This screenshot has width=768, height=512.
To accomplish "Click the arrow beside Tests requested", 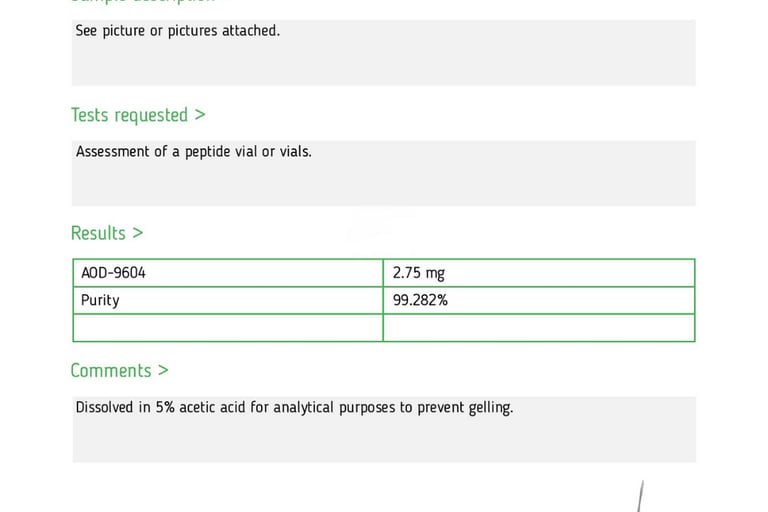I will [x=200, y=116].
